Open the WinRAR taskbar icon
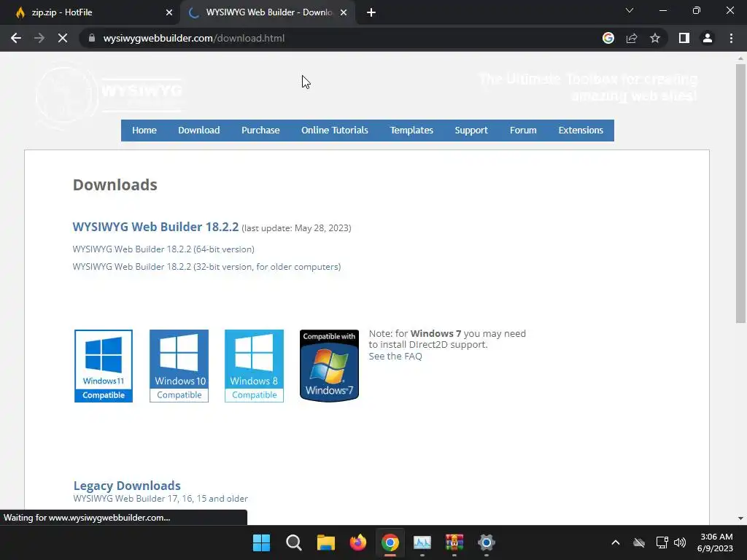The height and width of the screenshot is (560, 747). pyautogui.click(x=454, y=542)
